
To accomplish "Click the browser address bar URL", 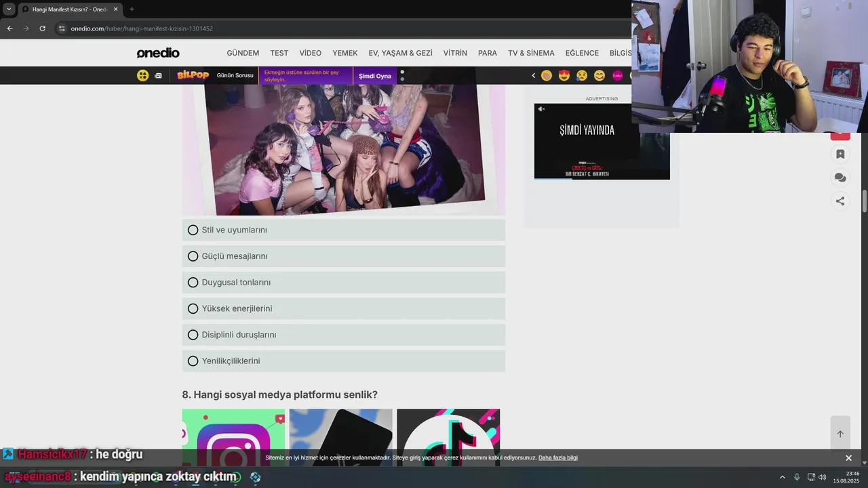I will pos(142,28).
